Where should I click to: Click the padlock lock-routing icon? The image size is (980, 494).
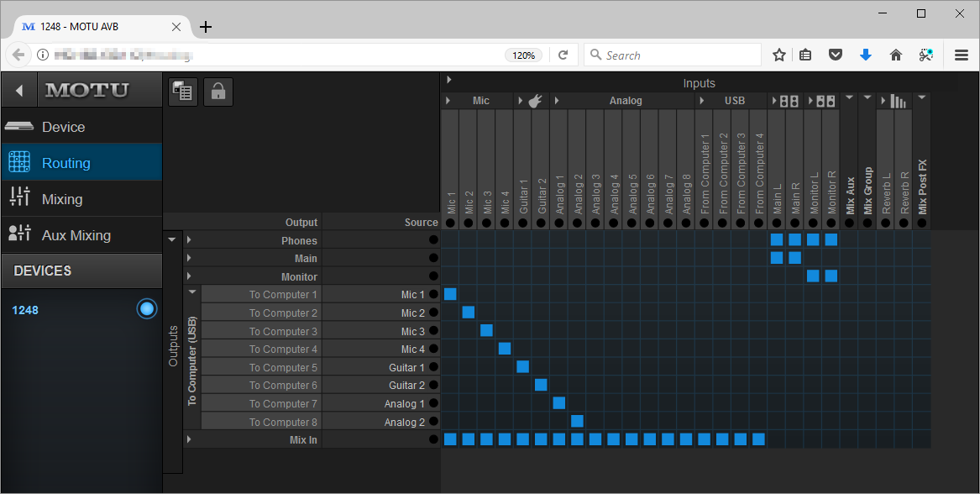click(x=218, y=92)
